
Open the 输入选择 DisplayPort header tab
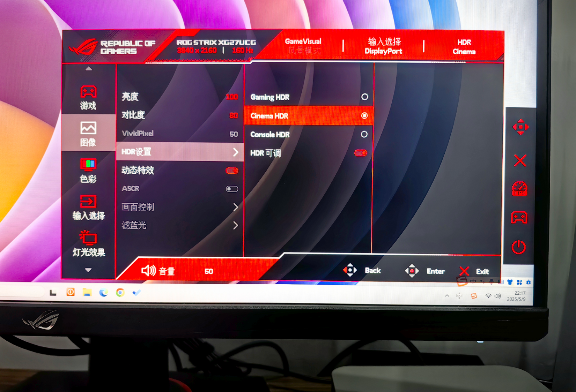[383, 46]
